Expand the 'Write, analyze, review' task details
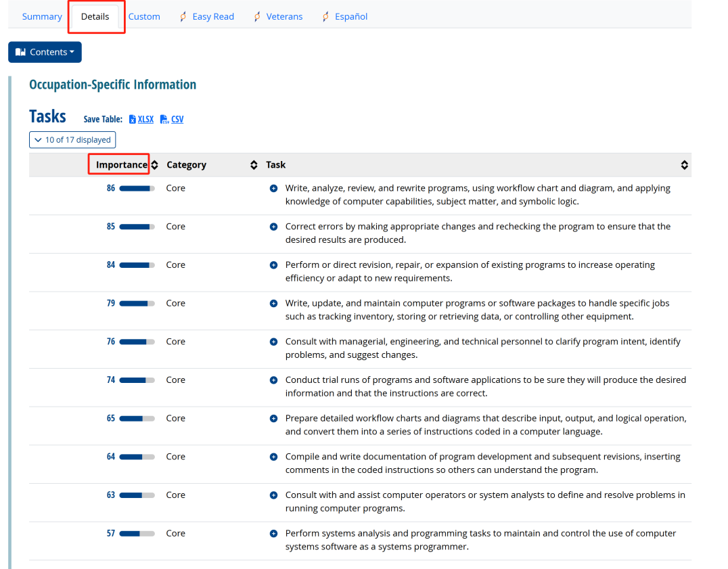 pos(273,188)
